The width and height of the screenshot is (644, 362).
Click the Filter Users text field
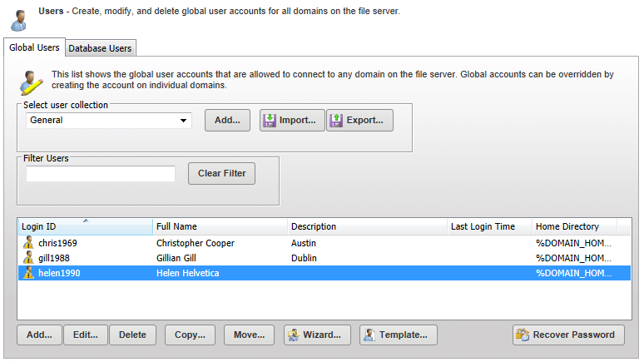tap(101, 174)
